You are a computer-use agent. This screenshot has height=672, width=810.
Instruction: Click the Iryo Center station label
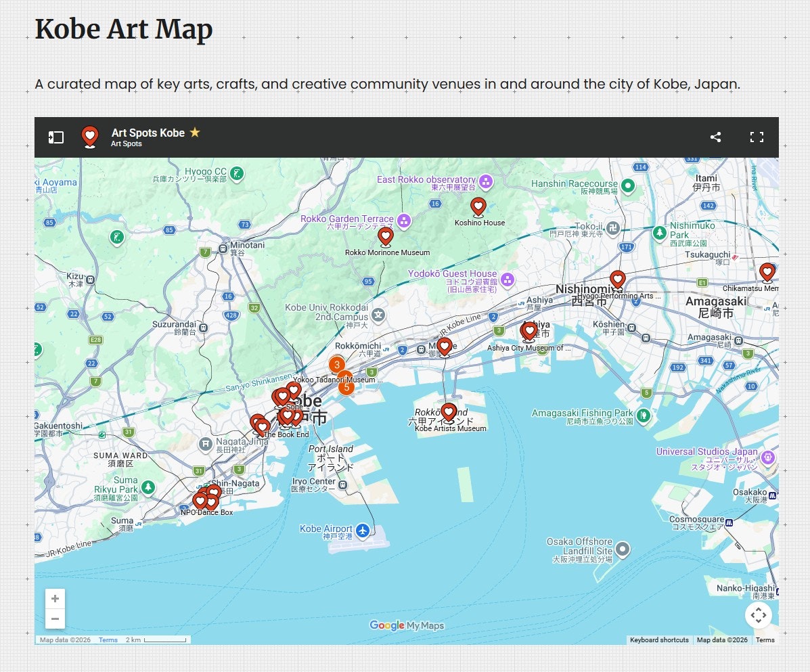click(x=313, y=481)
